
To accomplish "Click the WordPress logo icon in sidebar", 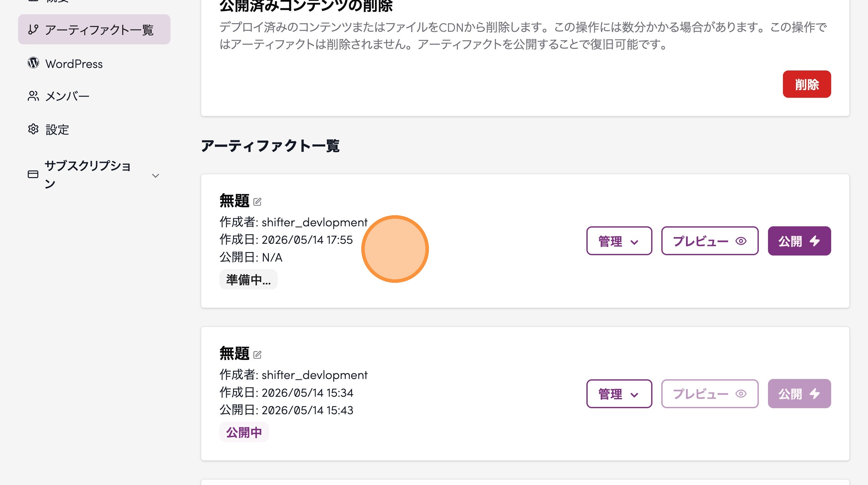I will pos(33,63).
